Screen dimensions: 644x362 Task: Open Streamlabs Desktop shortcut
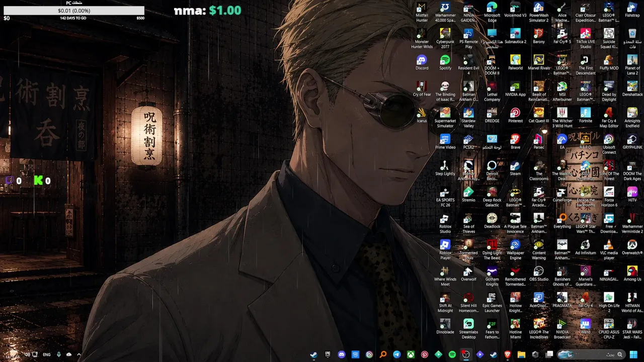coord(468,329)
